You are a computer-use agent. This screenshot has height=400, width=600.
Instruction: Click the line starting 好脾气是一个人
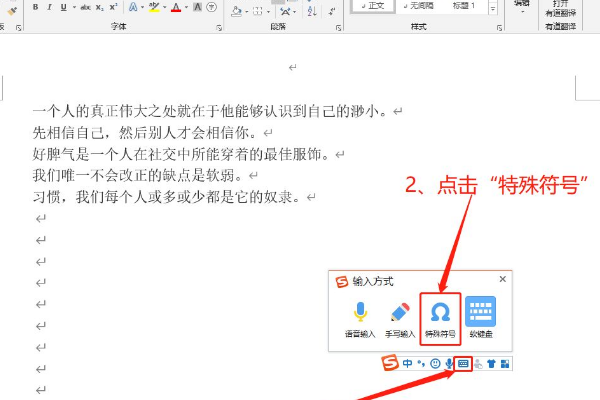tap(181, 154)
